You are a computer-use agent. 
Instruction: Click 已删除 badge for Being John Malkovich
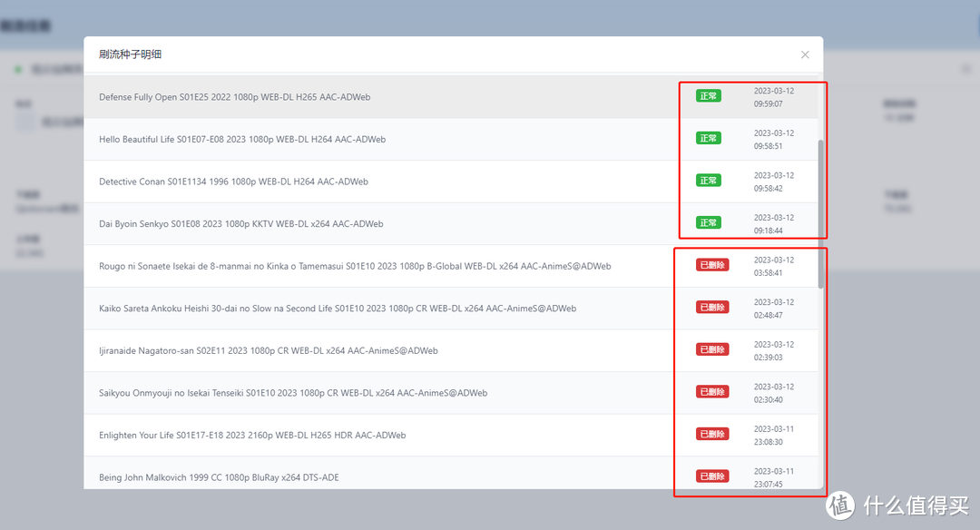pos(711,476)
